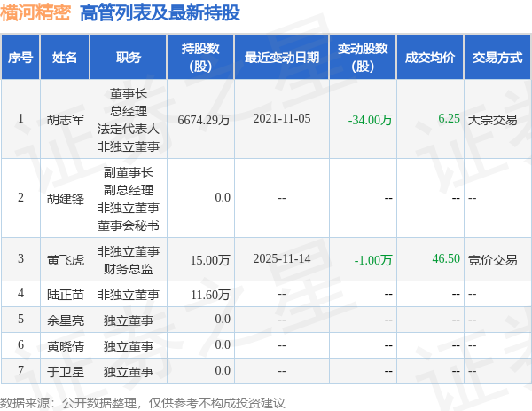This screenshot has width=532, height=411.
Task: Click the name 胡志军
Action: pyautogui.click(x=66, y=120)
